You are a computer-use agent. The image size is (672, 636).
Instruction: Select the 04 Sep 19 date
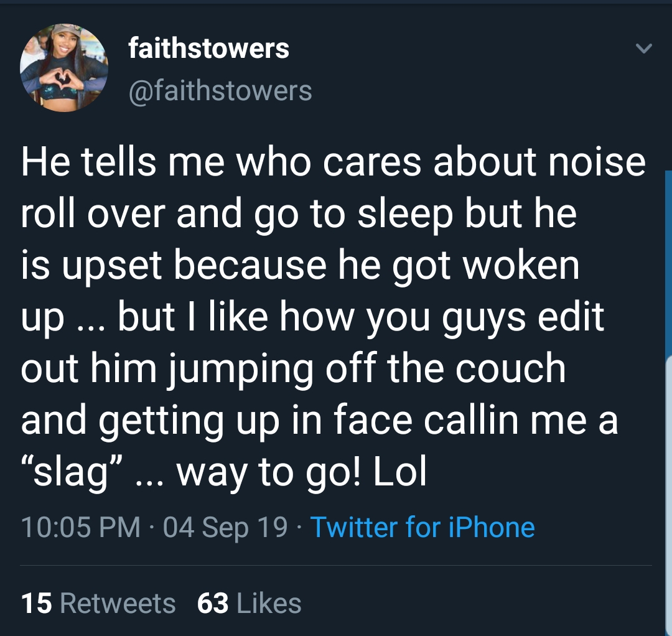pos(225,526)
